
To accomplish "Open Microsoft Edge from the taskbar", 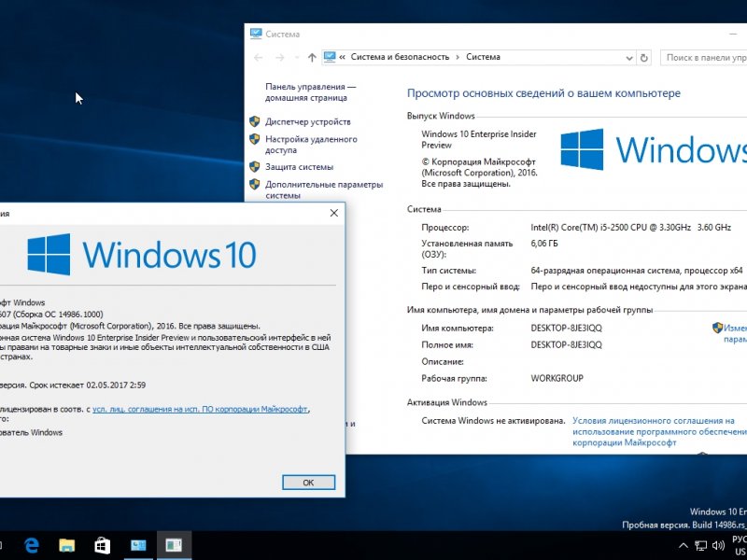I will tap(32, 545).
